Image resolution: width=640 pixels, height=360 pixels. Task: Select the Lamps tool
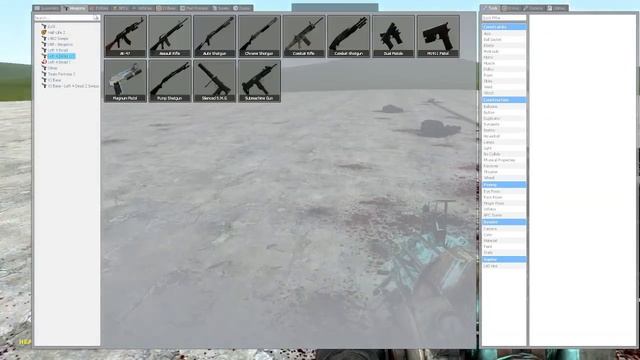(x=504, y=142)
